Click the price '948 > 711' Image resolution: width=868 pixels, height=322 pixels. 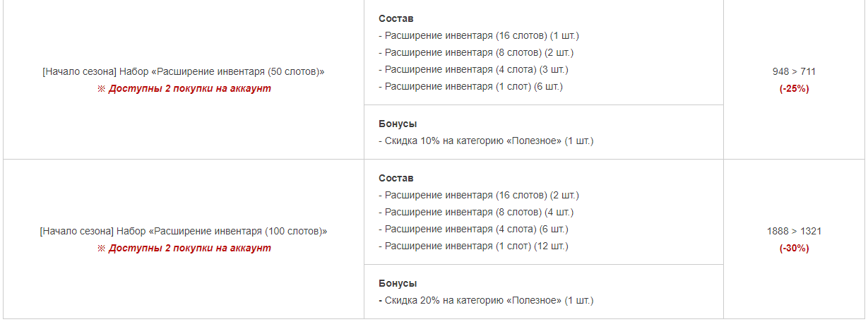794,71
